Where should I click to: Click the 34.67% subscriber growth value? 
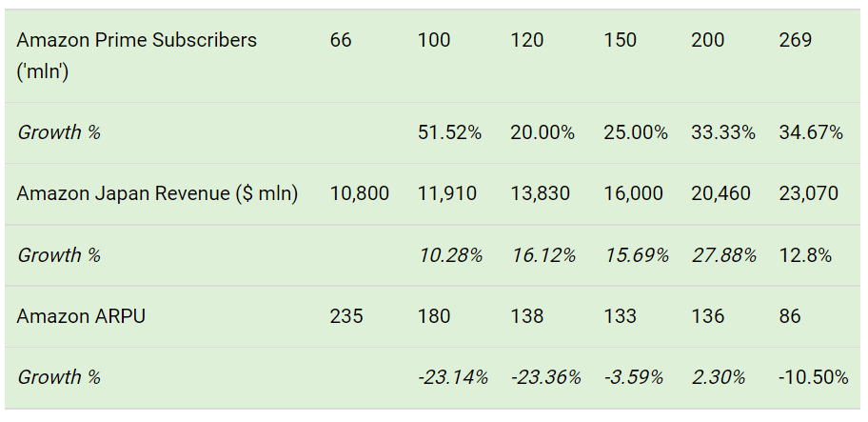coord(811,133)
